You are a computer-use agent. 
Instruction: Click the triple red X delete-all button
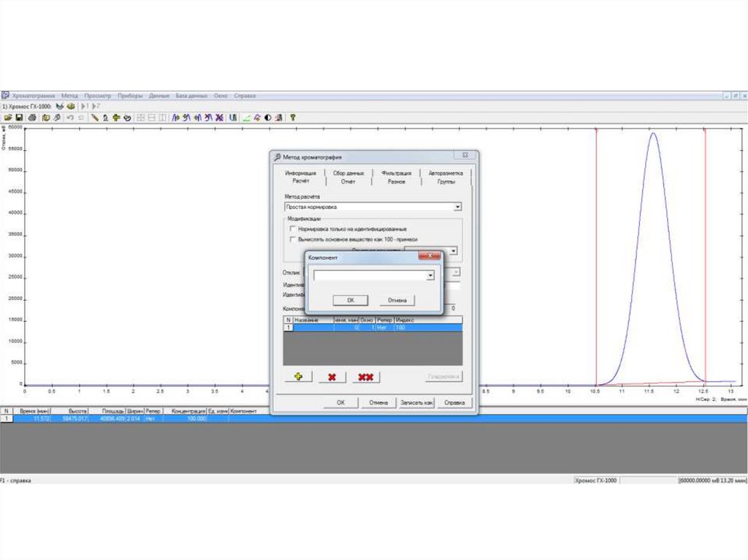click(365, 377)
